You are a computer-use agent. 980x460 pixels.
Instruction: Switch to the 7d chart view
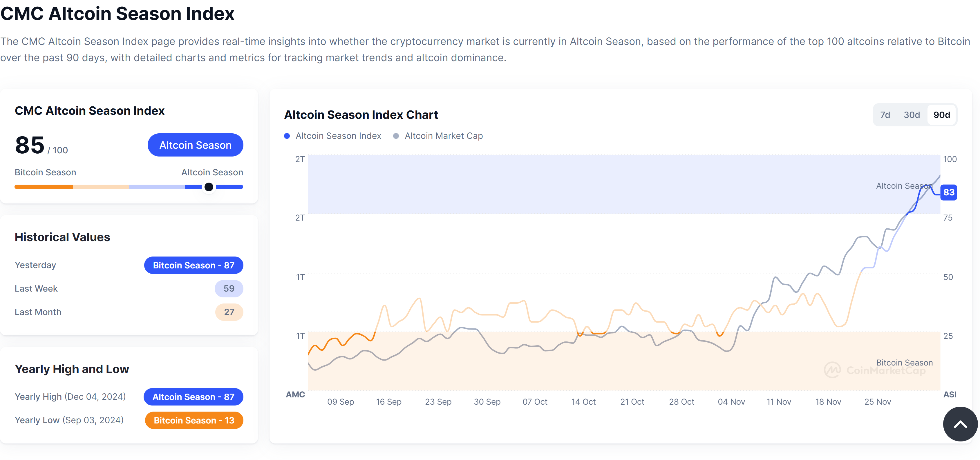[x=885, y=114]
